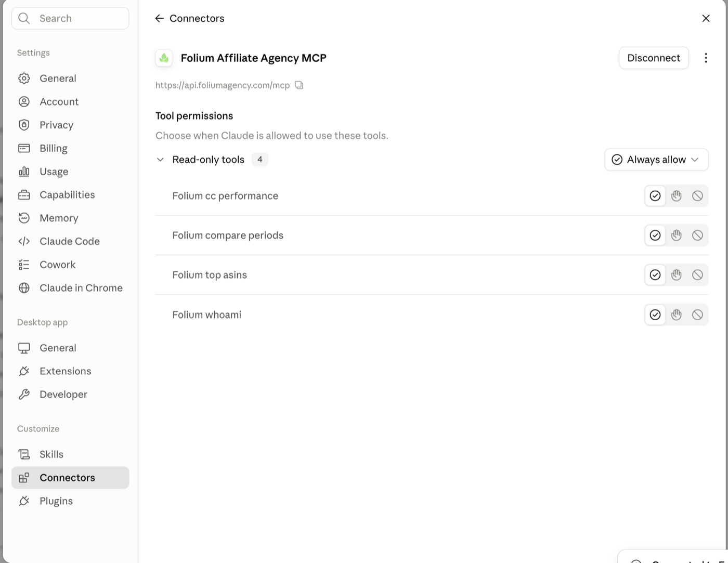Copy the MCP URL with copy icon
Screen dimensions: 728x563
tap(299, 85)
